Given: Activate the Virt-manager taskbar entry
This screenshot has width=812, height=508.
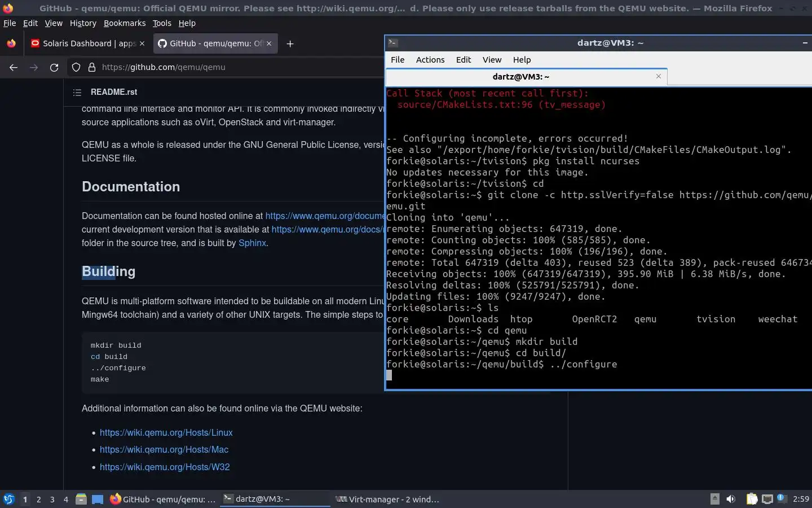Looking at the screenshot, I should 387,499.
